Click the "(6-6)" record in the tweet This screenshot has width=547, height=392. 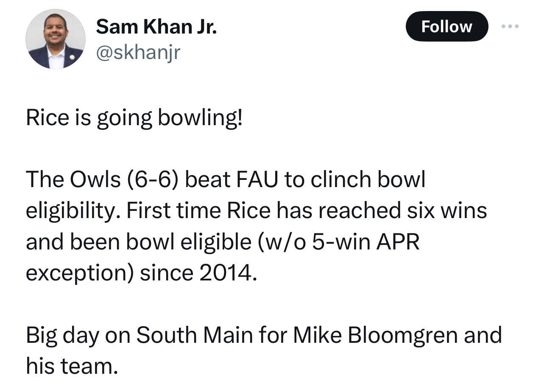[x=152, y=180]
